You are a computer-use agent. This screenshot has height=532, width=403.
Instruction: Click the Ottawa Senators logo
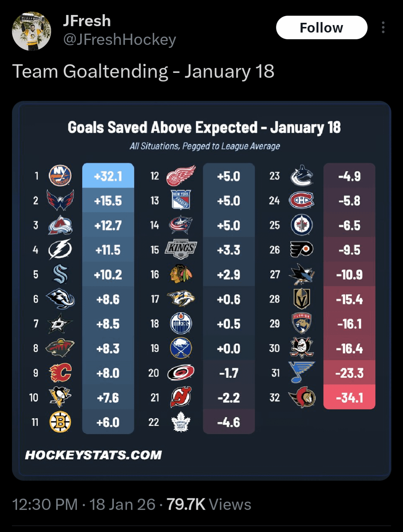[302, 397]
